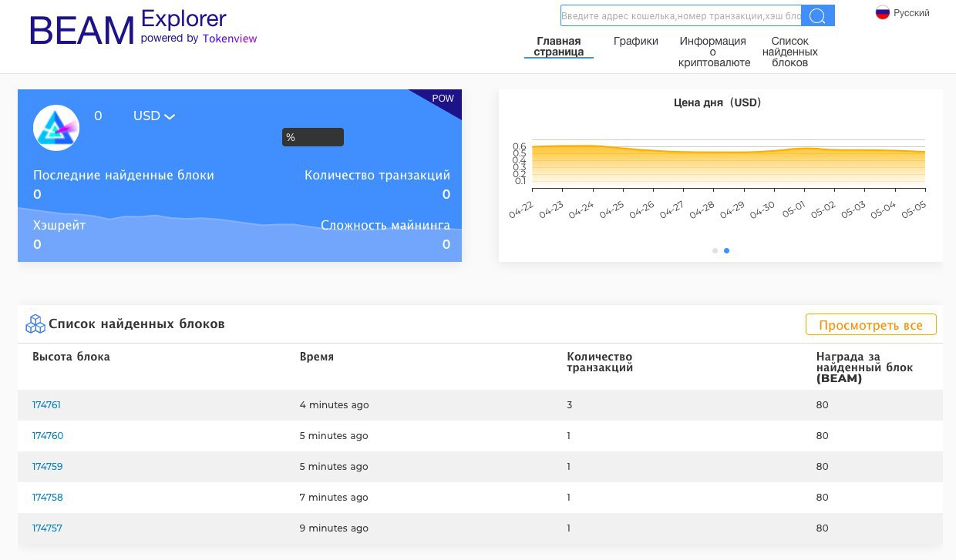Click the 05-05 date on price chart
The height and width of the screenshot is (560, 956).
(x=914, y=210)
